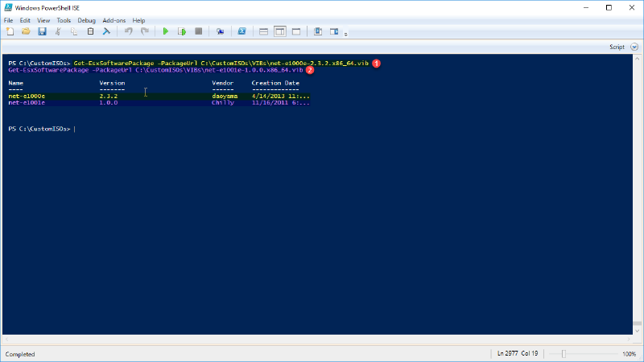This screenshot has width=644, height=362.
Task: Open new remote PowerShell tab icon
Action: click(x=220, y=31)
